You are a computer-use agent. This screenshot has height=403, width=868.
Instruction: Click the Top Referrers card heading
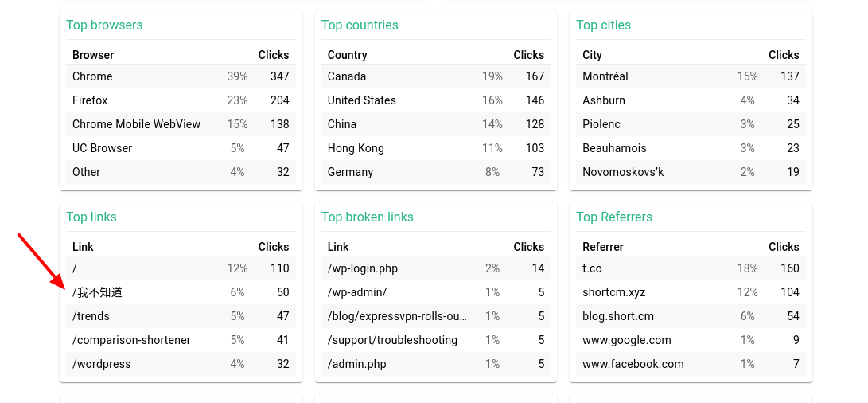614,217
